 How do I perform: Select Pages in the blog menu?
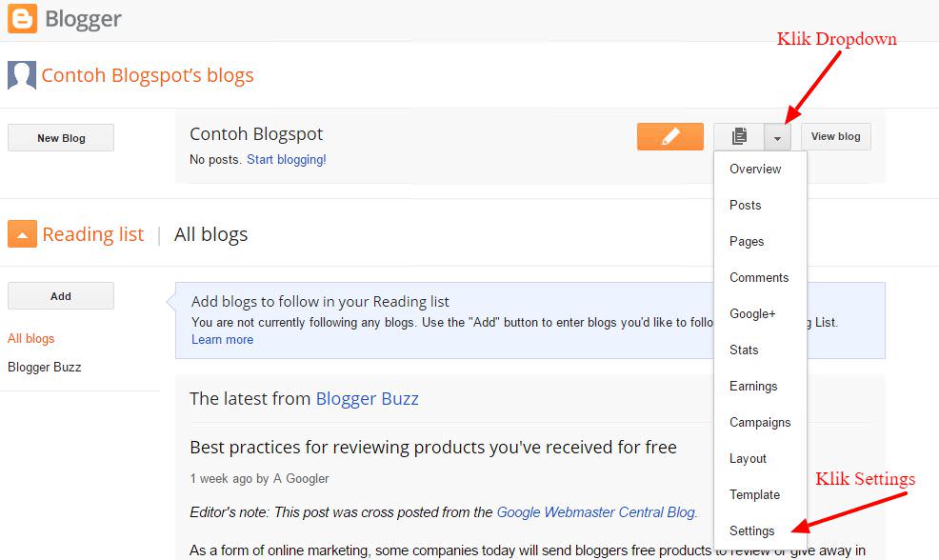tap(747, 241)
